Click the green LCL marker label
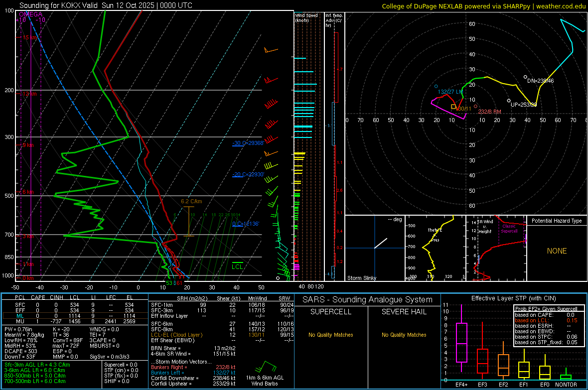 coord(237,266)
